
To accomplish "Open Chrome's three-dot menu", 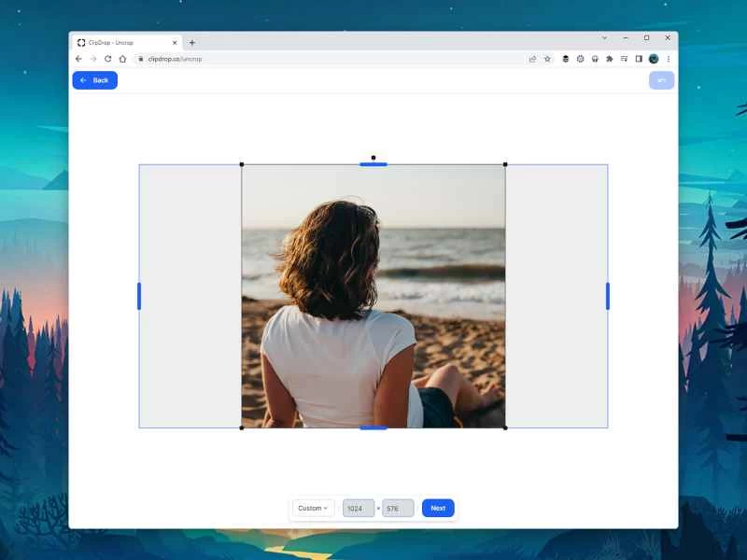I will tap(667, 59).
